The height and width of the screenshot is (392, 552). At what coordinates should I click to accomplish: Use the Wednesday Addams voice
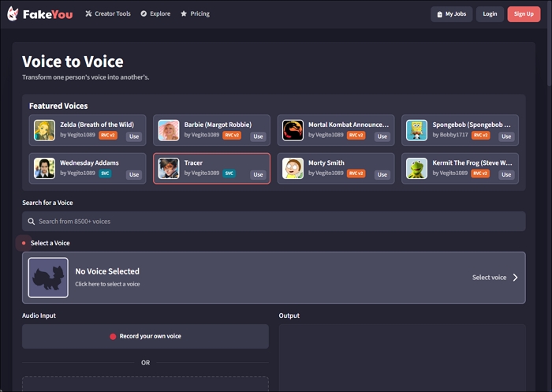(134, 174)
